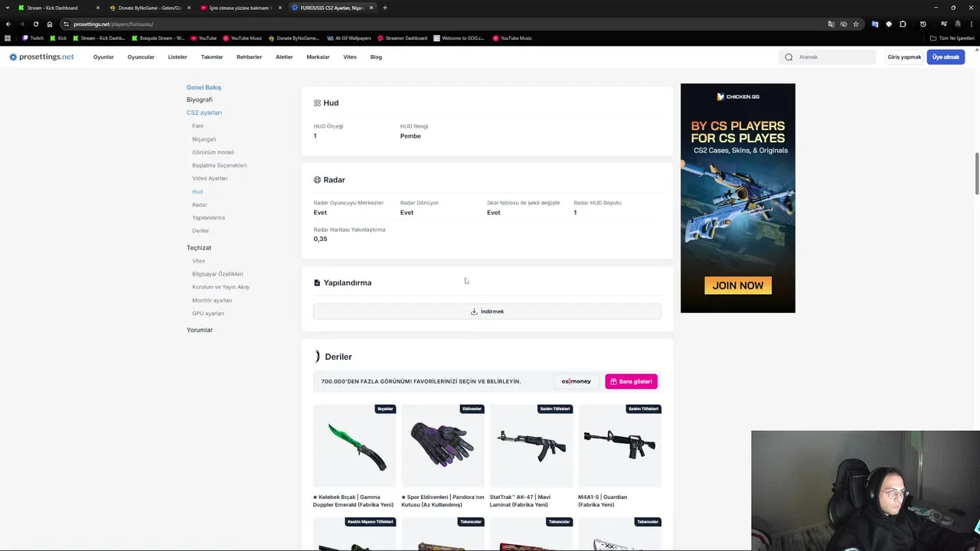Open the 4k Gif Wallpapers bookmark
980x551 pixels.
[x=349, y=38]
